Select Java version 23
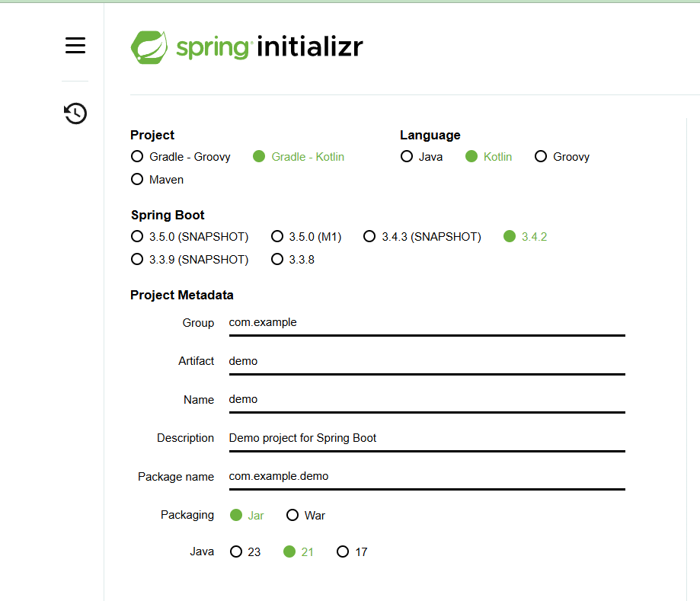The height and width of the screenshot is (601, 700). (x=236, y=551)
